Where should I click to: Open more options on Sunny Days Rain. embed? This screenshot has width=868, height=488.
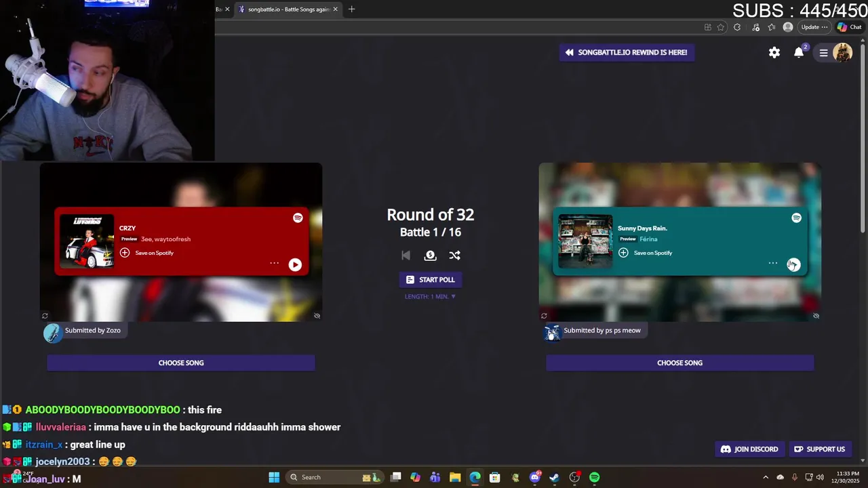click(772, 263)
